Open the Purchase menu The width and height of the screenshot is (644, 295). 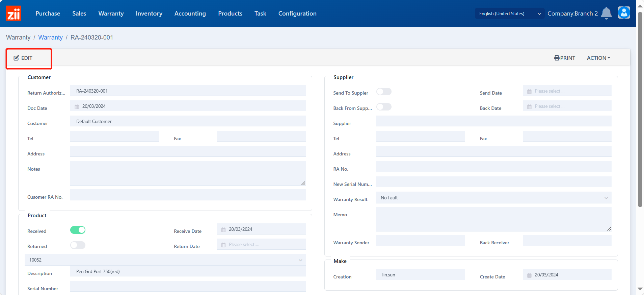tap(48, 13)
